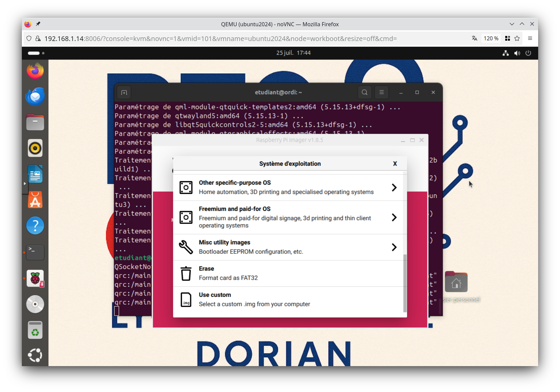Click the Firefox address bar URL
Screen dimensions: 560x392
pyautogui.click(x=220, y=39)
